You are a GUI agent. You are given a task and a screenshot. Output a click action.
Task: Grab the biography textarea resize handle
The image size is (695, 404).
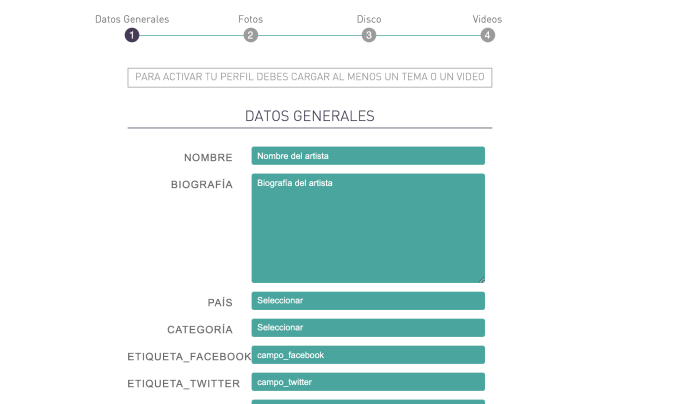481,279
